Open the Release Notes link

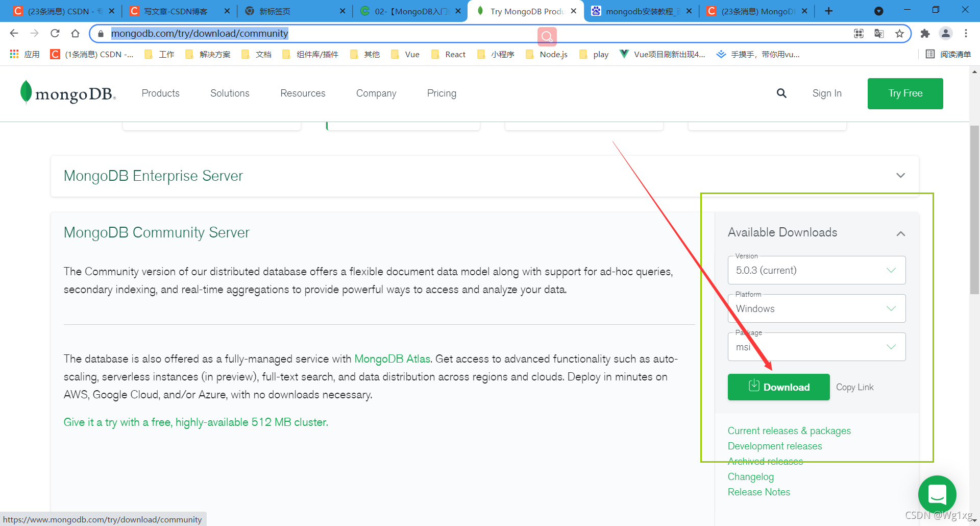(758, 492)
